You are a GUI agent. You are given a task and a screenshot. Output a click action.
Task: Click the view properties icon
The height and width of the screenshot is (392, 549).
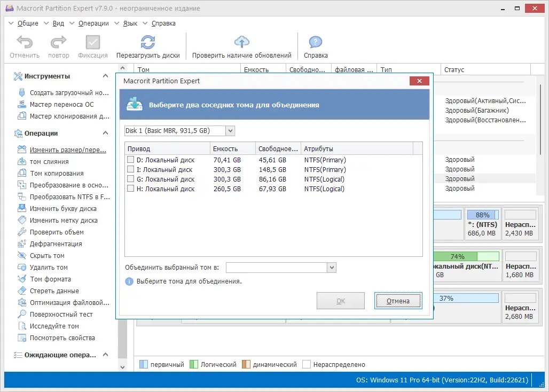[22, 338]
